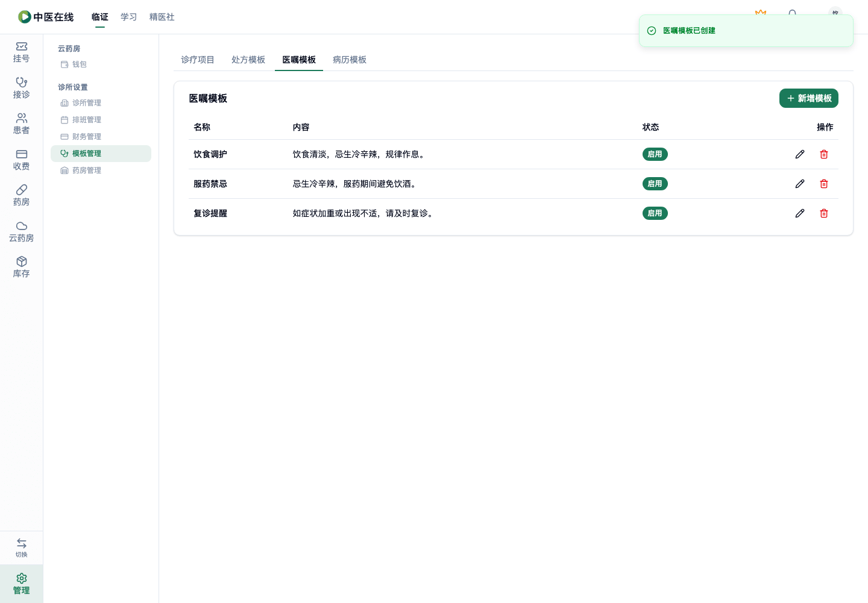Click the content text 忌生冷辛辣，服药期间避免饮酒。

point(356,184)
